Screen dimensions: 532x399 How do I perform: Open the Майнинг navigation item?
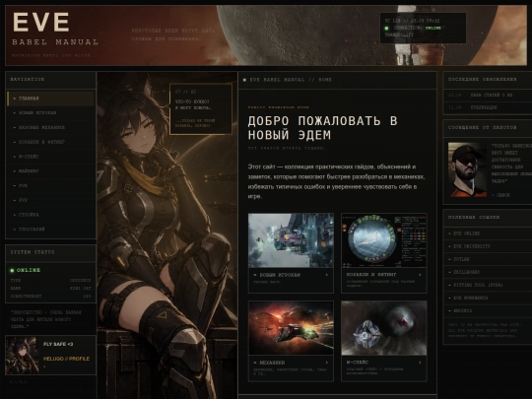(x=50, y=171)
